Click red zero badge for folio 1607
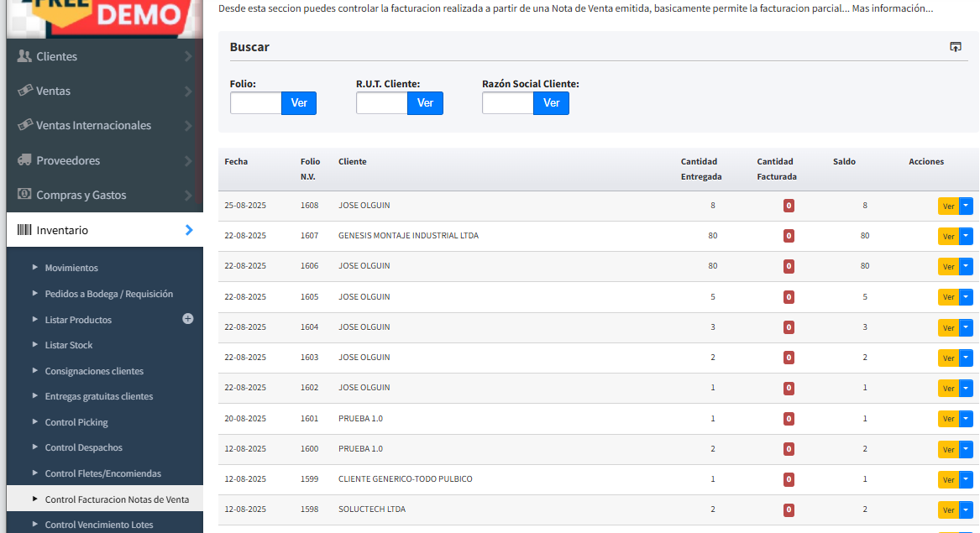 click(789, 236)
